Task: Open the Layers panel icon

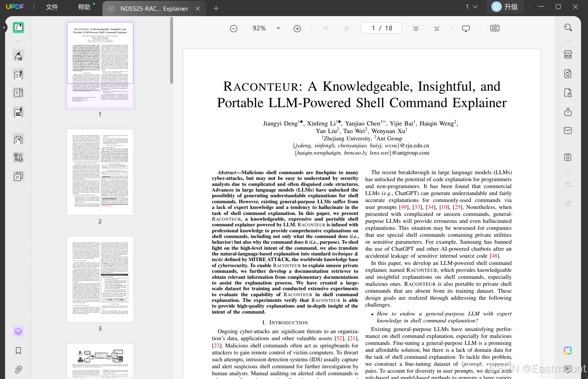Action: click(18, 332)
